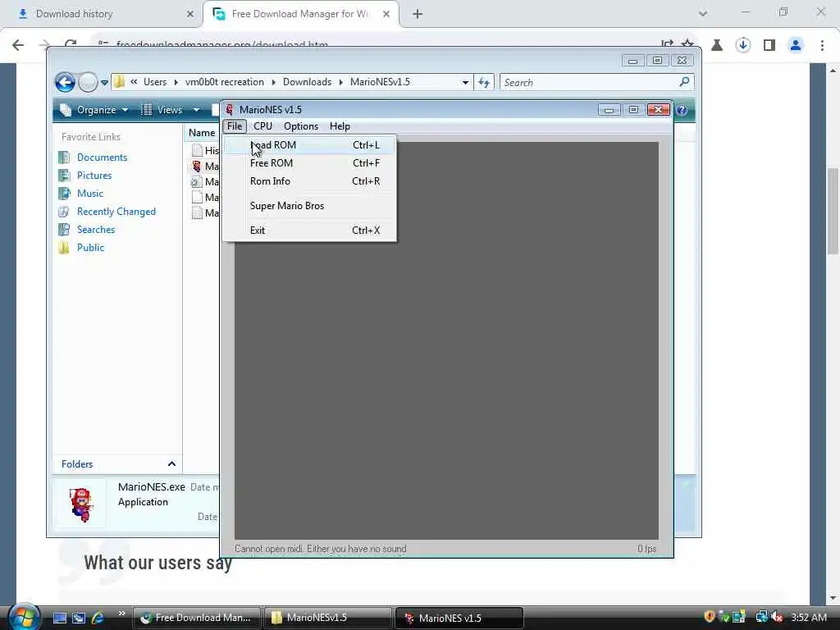Select Users in the address breadcrumb

pyautogui.click(x=155, y=82)
